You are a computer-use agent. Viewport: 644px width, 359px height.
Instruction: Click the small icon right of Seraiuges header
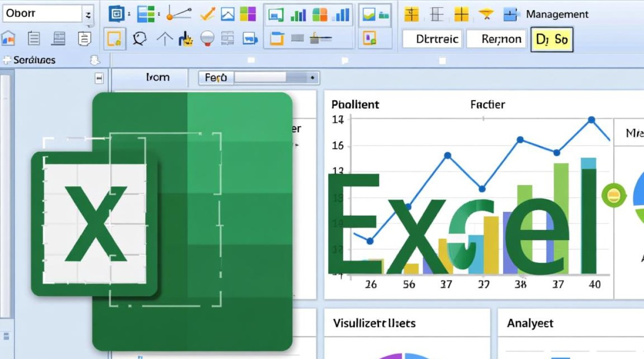[95, 60]
